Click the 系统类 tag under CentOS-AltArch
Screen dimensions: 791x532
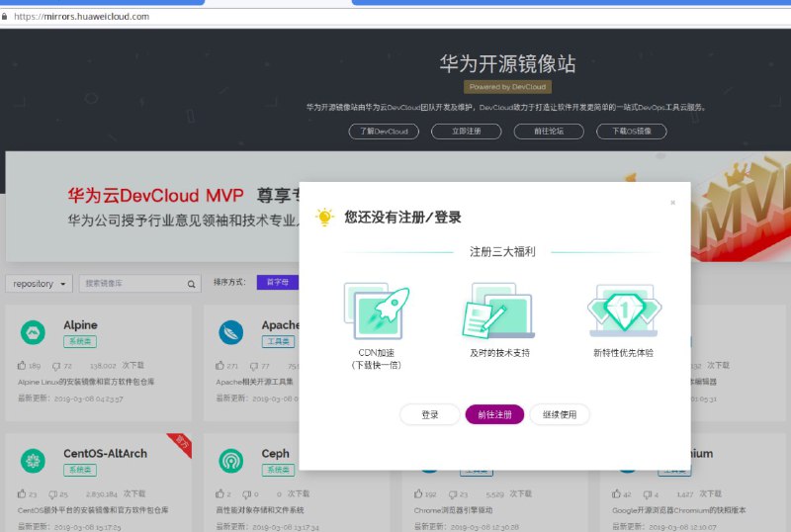coord(80,470)
